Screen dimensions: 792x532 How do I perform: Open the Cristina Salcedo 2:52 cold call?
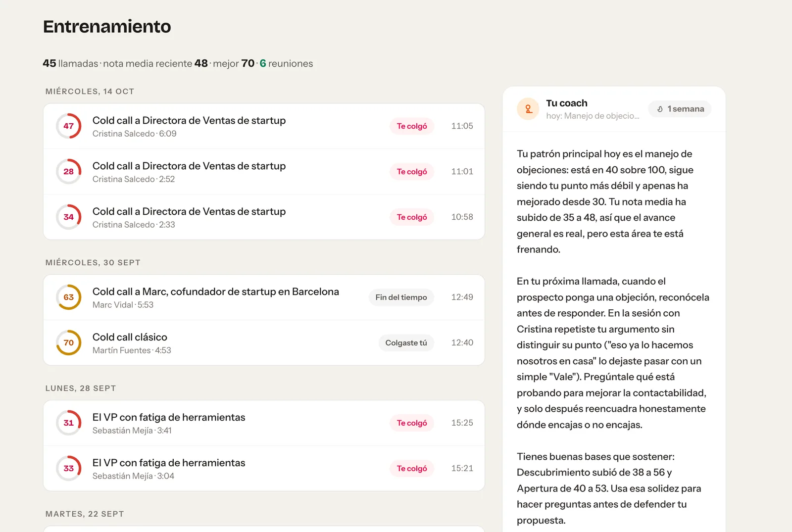[x=264, y=172]
